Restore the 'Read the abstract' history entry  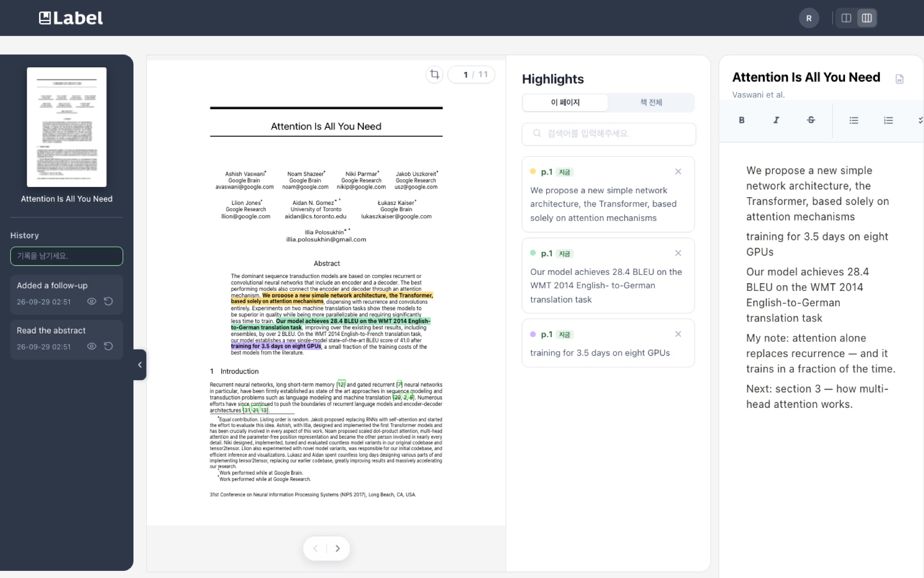(108, 346)
